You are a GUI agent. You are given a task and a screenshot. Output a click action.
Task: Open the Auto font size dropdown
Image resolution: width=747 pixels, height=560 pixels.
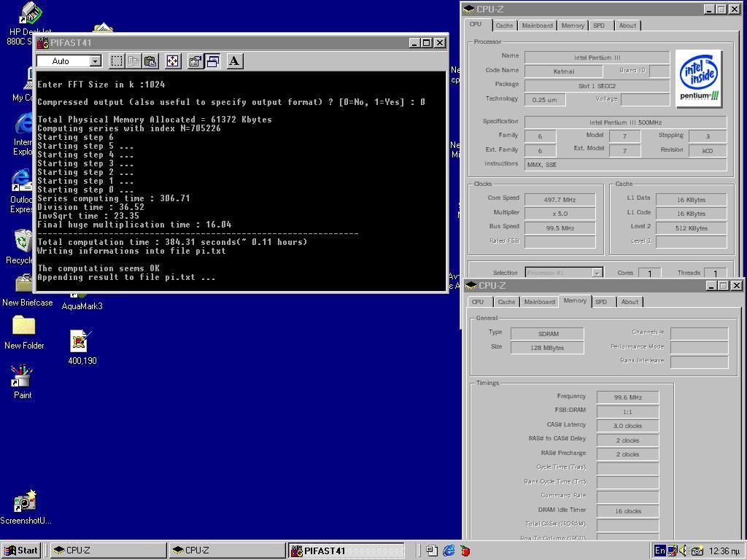click(96, 61)
